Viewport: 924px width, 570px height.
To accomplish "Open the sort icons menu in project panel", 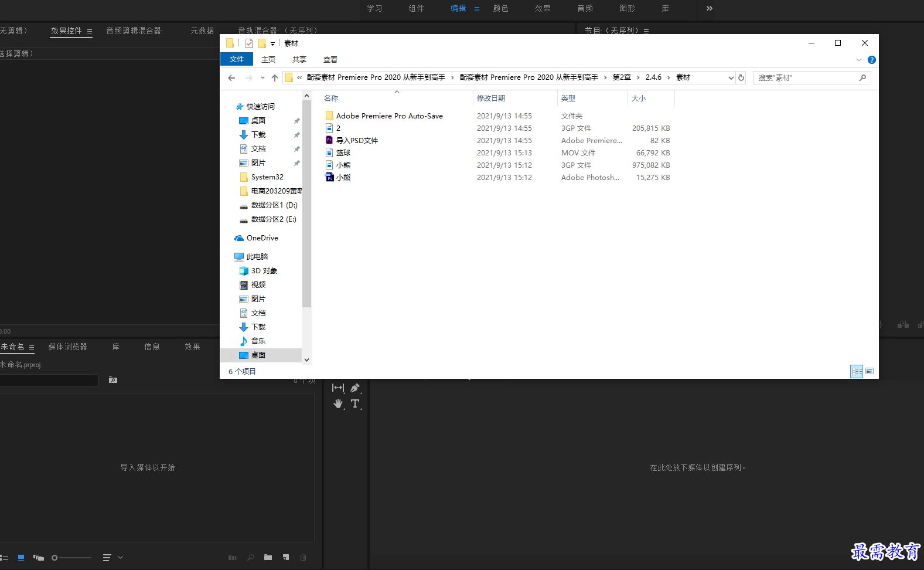I will pyautogui.click(x=107, y=558).
